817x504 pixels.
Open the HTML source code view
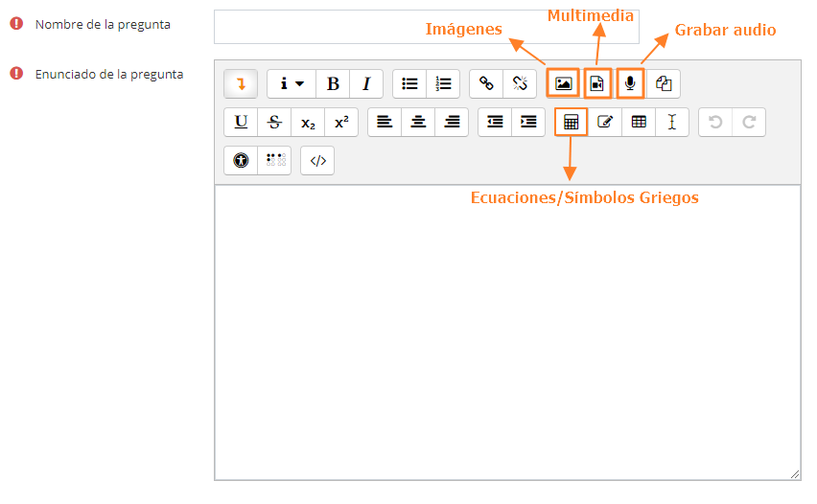(317, 161)
